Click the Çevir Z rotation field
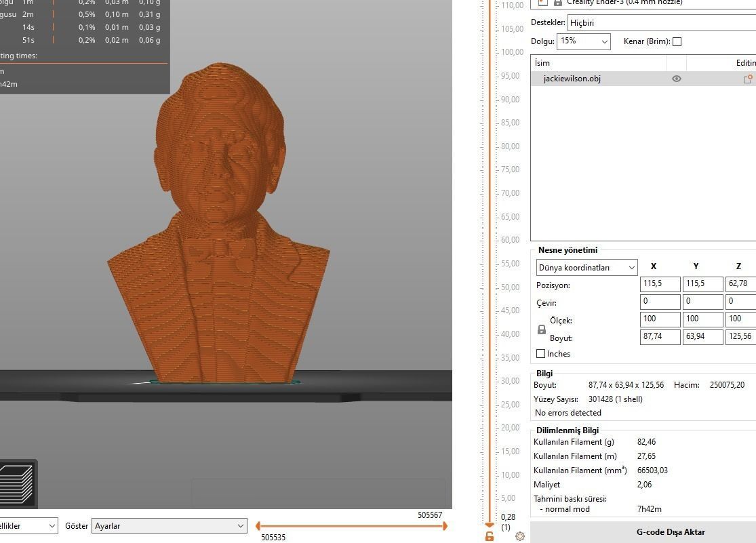Image resolution: width=756 pixels, height=543 pixels. pos(740,302)
